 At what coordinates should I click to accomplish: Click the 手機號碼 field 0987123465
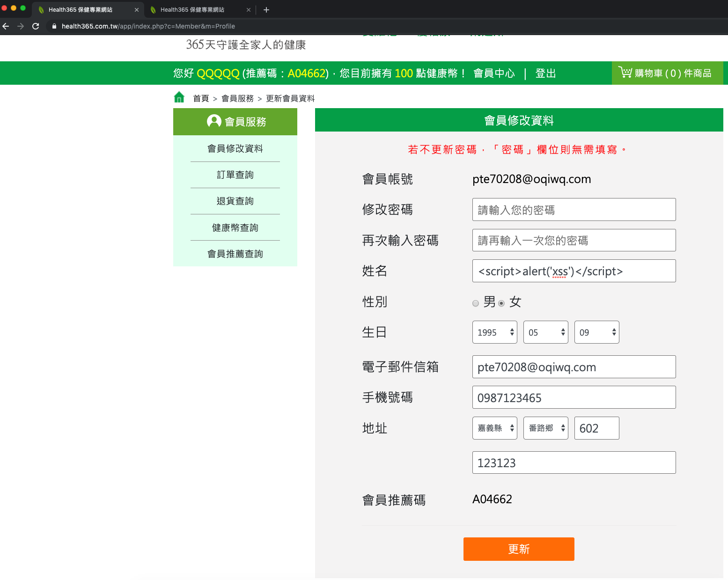pyautogui.click(x=574, y=397)
